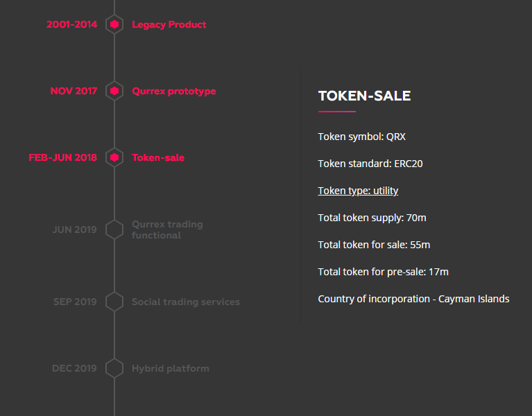Open Qurrex trading functional milestone

167,229
